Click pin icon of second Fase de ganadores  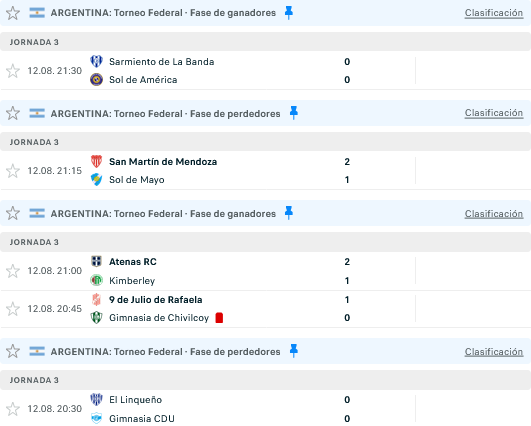coord(289,213)
